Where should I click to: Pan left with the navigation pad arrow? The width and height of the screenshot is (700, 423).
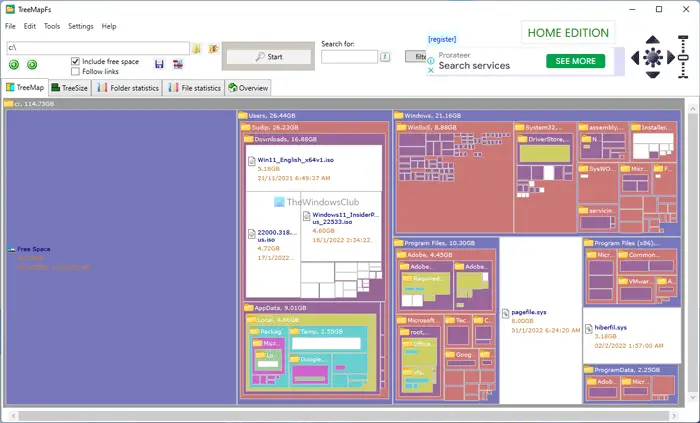coord(635,57)
